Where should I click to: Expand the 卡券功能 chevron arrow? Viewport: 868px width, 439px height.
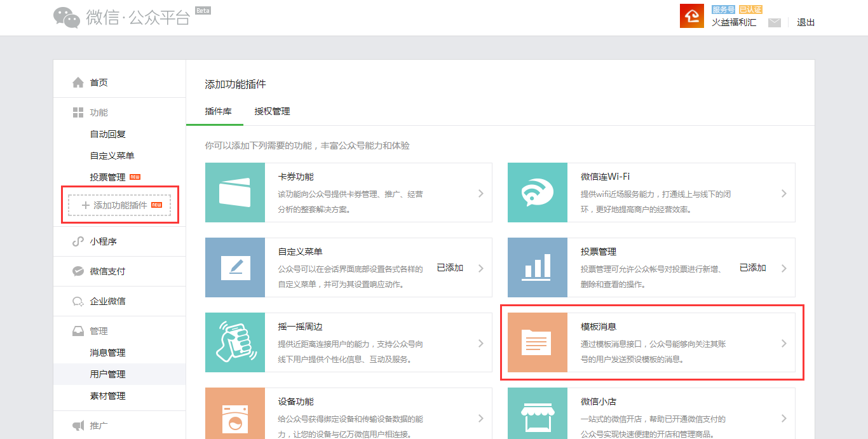pos(481,193)
